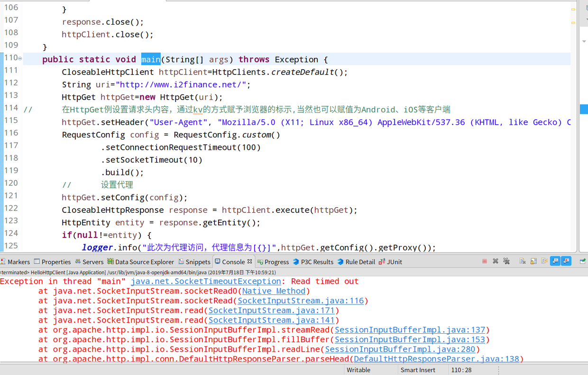Close the Console tab with its X
This screenshot has width=588, height=375.
[x=250, y=261]
